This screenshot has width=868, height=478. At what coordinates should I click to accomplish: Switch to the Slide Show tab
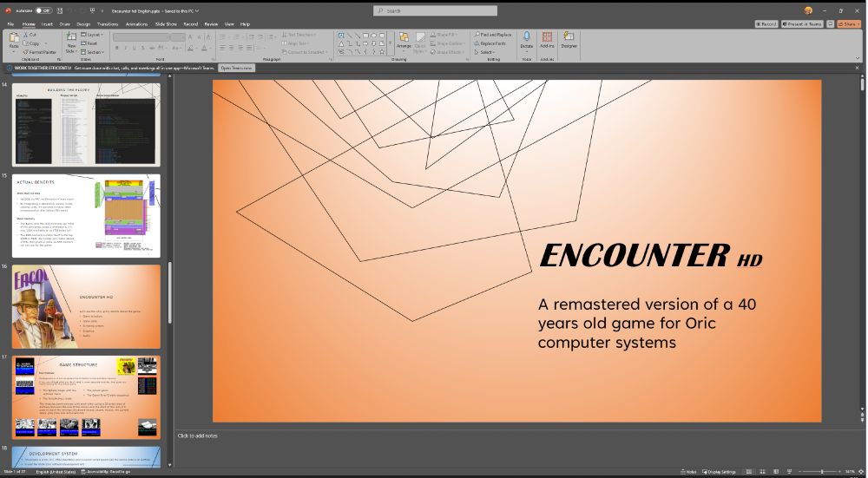tap(166, 24)
